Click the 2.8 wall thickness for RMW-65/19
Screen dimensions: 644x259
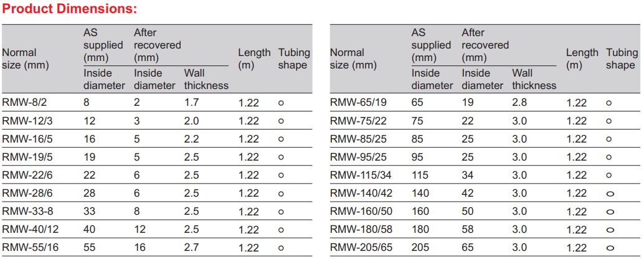coord(519,103)
